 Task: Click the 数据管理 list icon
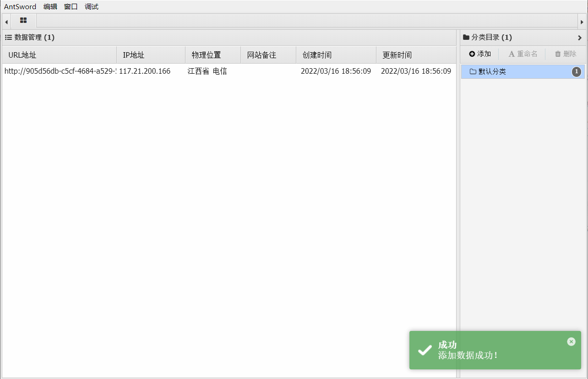coord(8,38)
